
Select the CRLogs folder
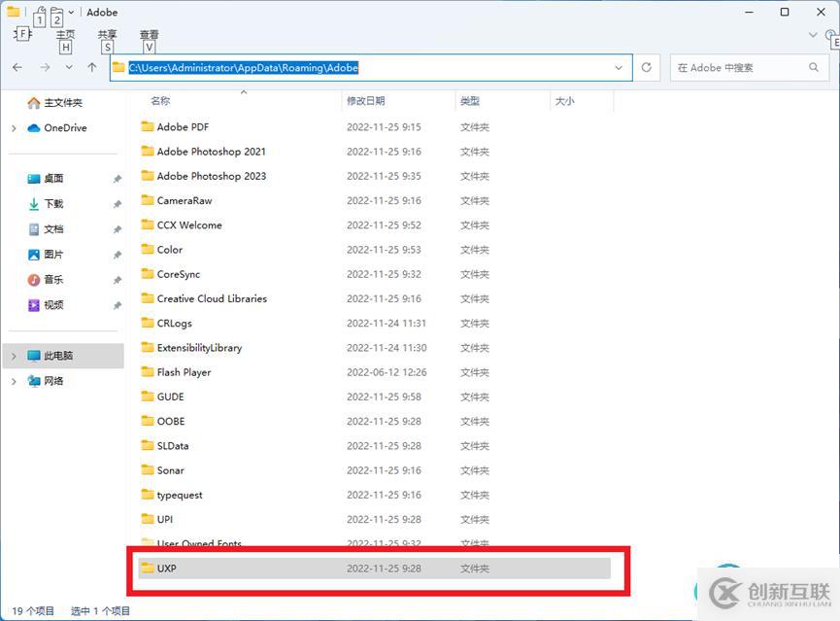tap(174, 324)
